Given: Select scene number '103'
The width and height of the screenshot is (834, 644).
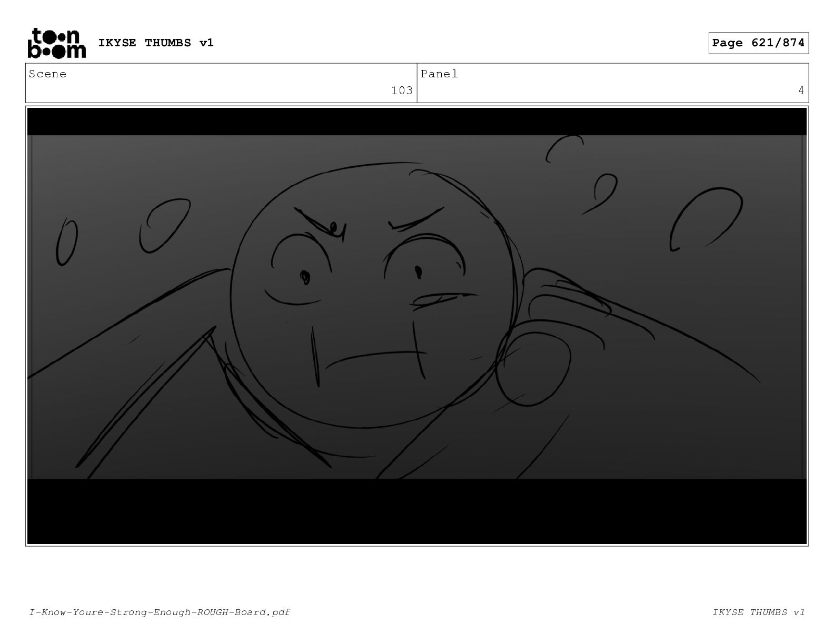Looking at the screenshot, I should point(402,90).
